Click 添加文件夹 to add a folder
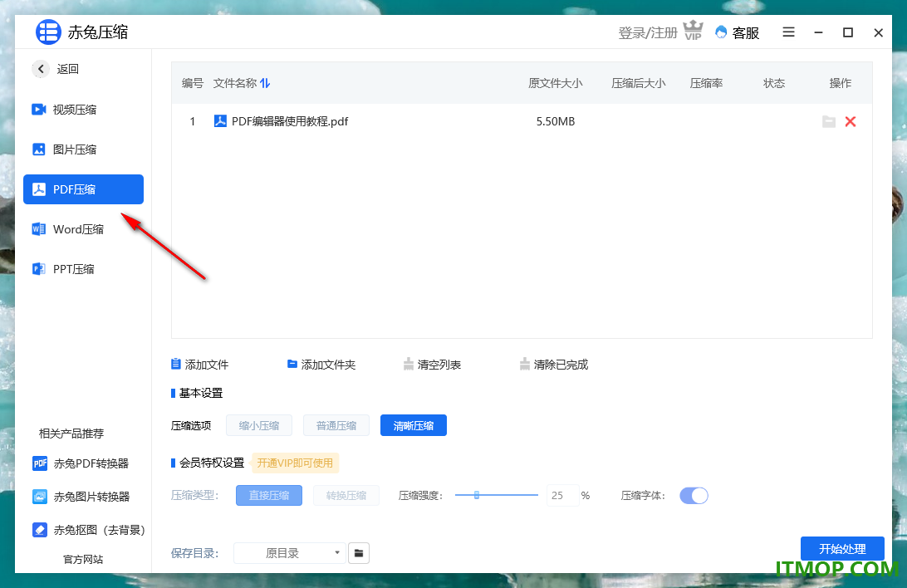The width and height of the screenshot is (907, 588). click(321, 365)
